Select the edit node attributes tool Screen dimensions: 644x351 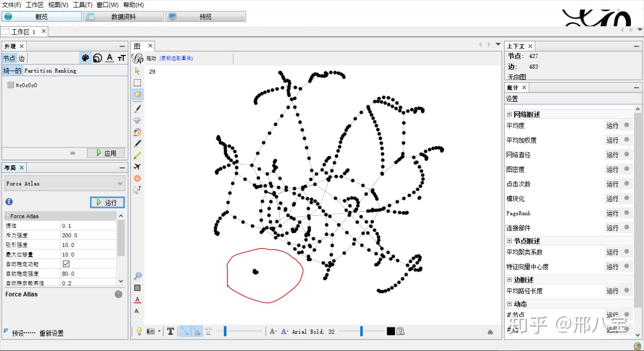tap(137, 190)
